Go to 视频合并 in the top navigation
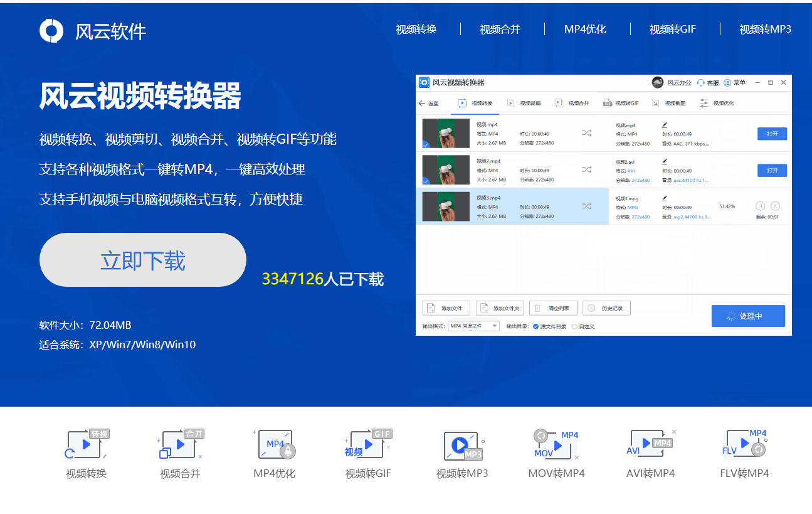Image resolution: width=812 pixels, height=514 pixels. point(500,29)
